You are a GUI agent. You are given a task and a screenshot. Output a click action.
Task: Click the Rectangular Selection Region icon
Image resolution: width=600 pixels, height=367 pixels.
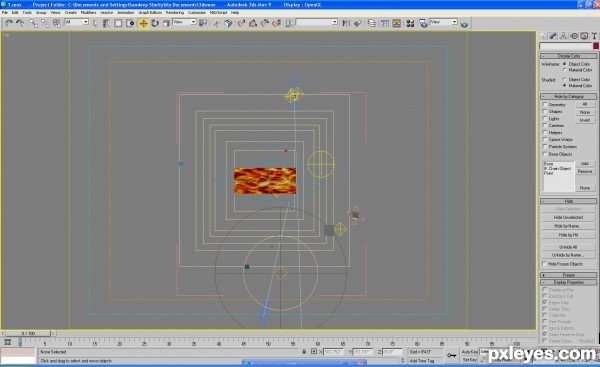click(118, 23)
